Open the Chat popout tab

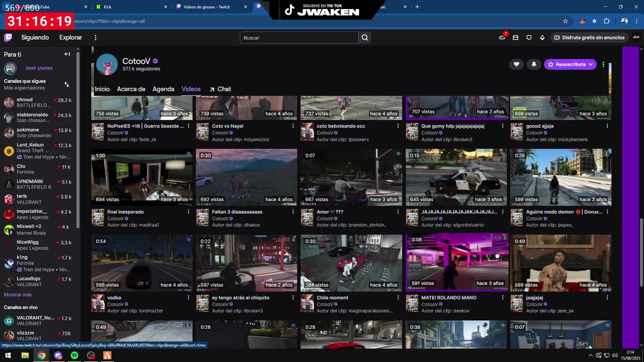[220, 89]
